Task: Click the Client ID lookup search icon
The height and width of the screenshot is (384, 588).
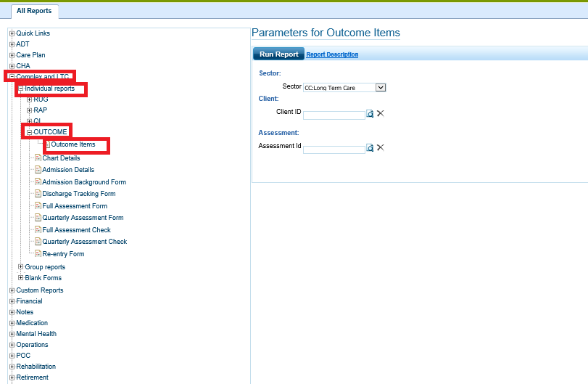Action: tap(370, 114)
